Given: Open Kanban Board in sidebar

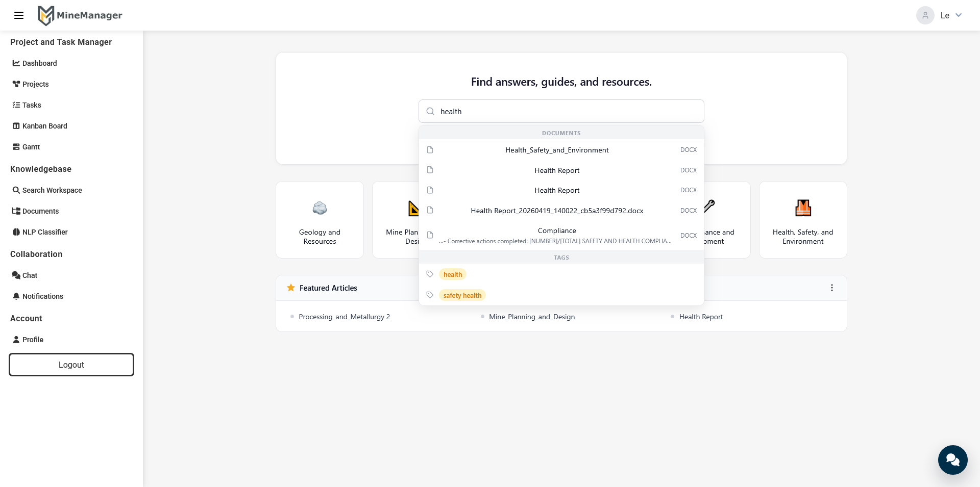Looking at the screenshot, I should 40,126.
